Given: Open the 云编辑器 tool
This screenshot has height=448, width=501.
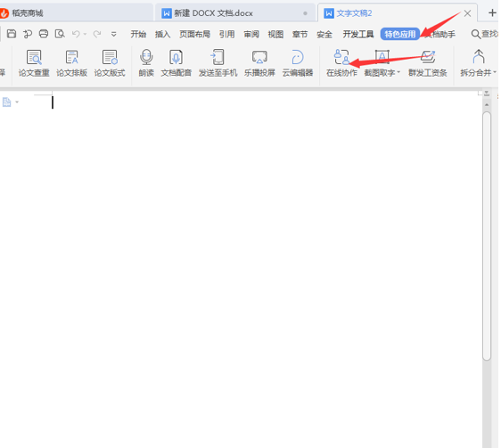Looking at the screenshot, I should tap(298, 63).
